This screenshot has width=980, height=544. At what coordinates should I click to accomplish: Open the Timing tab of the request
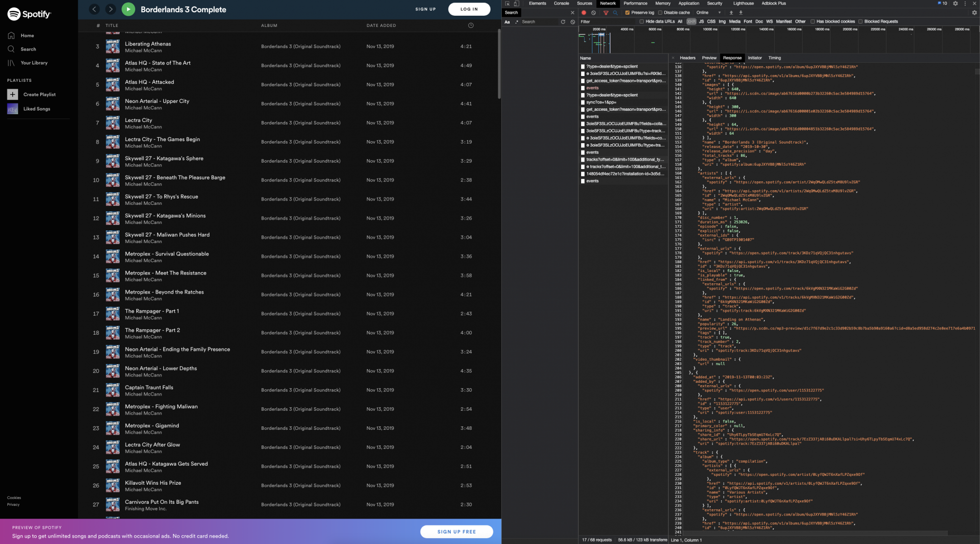coord(775,58)
